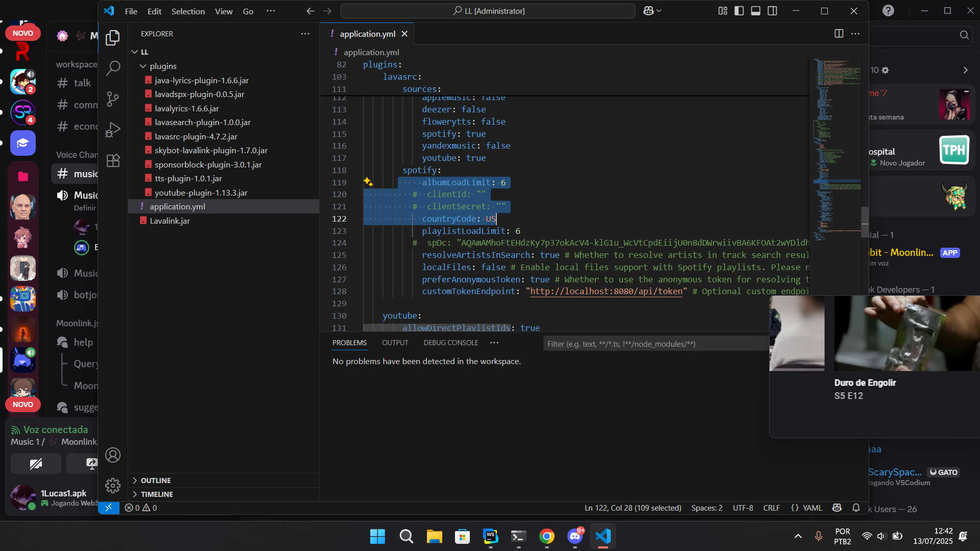This screenshot has height=551, width=980.
Task: Open the Accounts menu icon
Action: point(113,455)
